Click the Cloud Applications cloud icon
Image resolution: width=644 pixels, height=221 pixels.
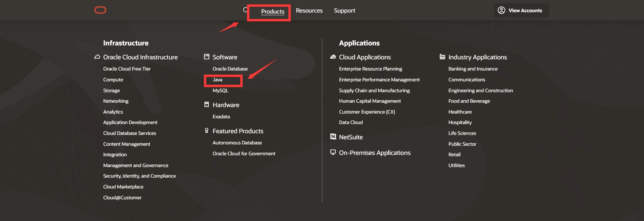point(333,57)
